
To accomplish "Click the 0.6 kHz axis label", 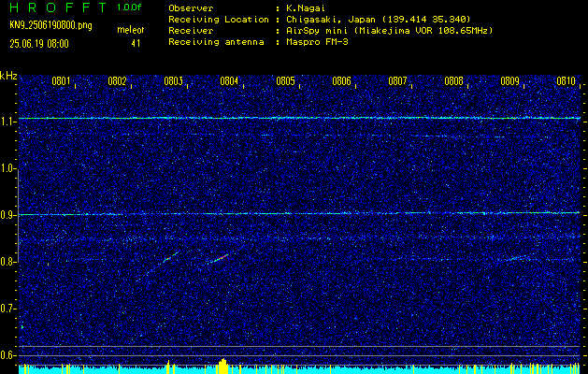I will [7, 355].
